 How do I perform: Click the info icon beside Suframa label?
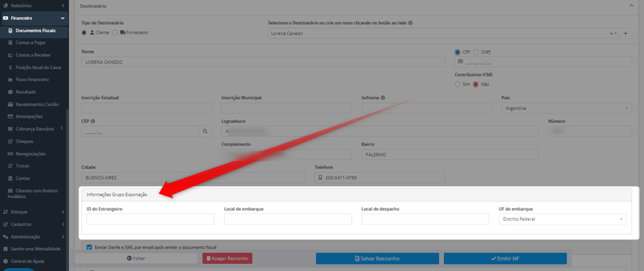tap(383, 98)
